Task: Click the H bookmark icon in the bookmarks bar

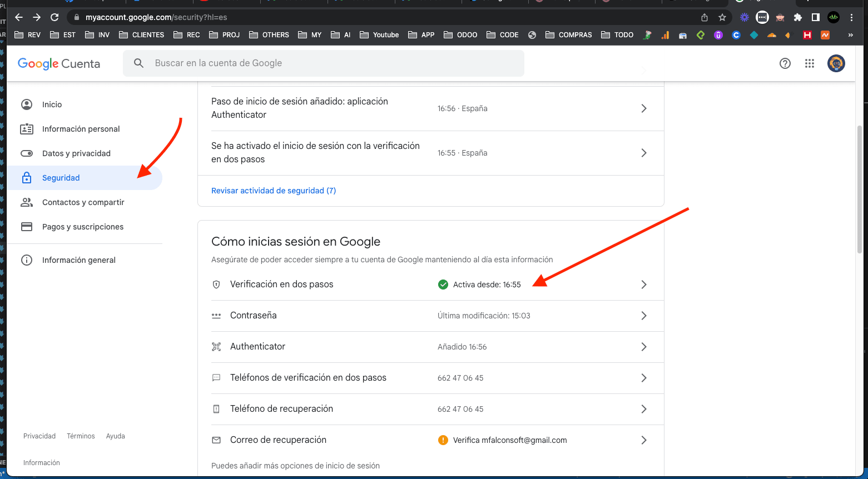Action: tap(807, 35)
